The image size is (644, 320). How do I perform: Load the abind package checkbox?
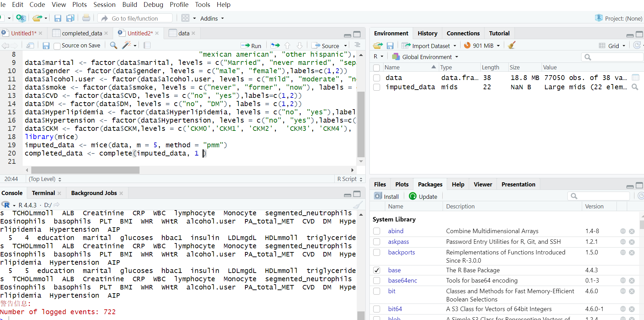377,231
